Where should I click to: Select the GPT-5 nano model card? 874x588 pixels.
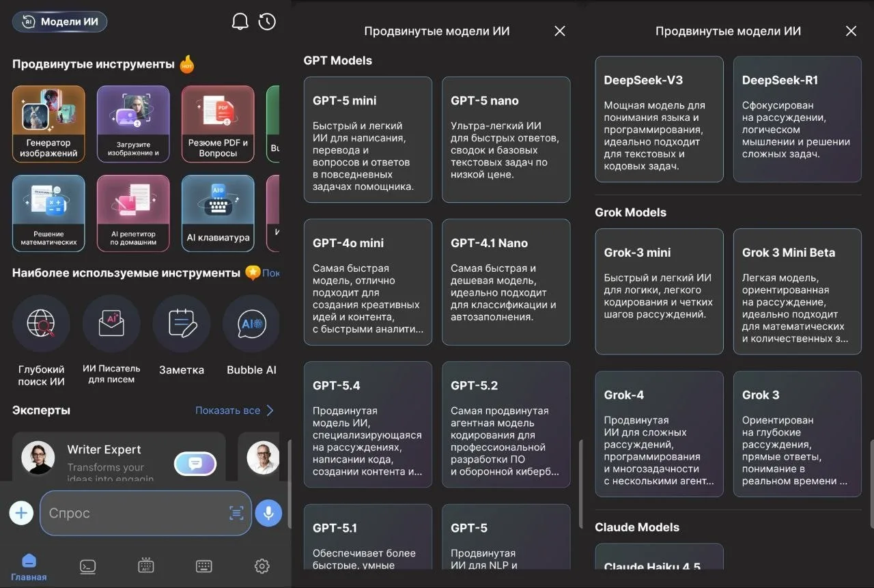point(506,139)
